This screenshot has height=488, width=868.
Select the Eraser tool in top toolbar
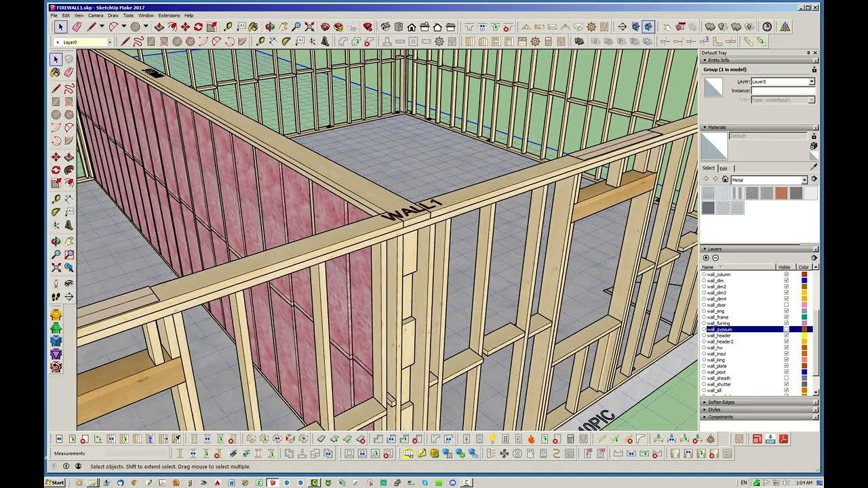(76, 27)
